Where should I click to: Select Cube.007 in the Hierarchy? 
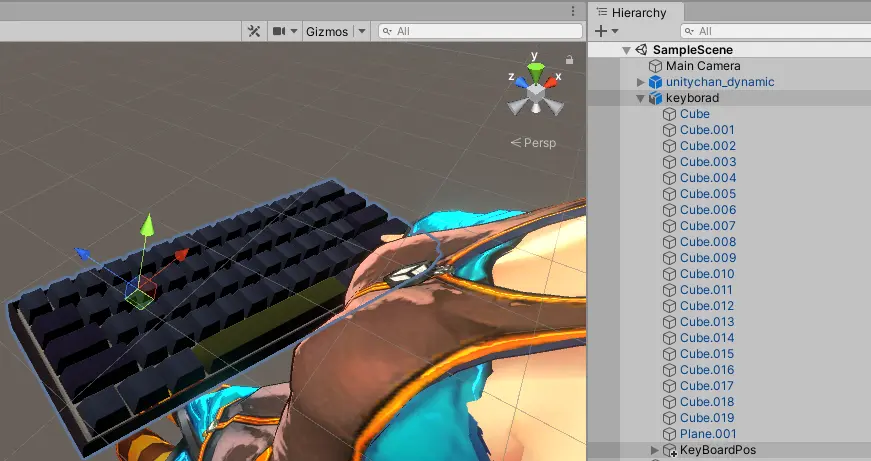(708, 226)
